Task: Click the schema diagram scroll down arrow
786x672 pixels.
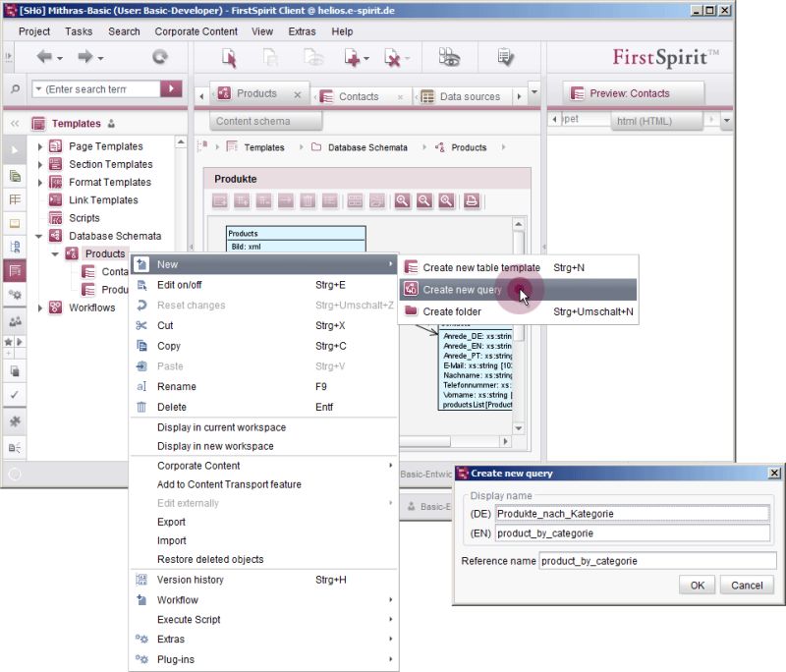Action: (x=519, y=428)
